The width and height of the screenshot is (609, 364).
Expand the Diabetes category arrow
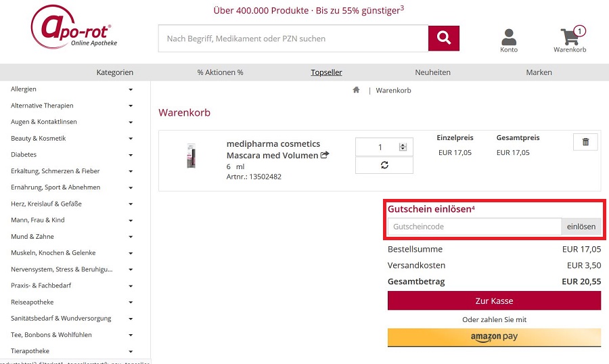pos(131,155)
